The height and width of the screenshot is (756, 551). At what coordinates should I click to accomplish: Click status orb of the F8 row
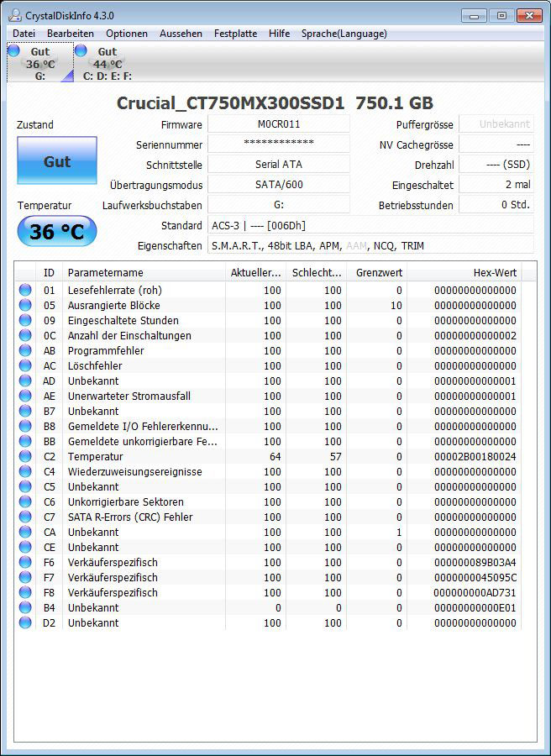(x=25, y=592)
